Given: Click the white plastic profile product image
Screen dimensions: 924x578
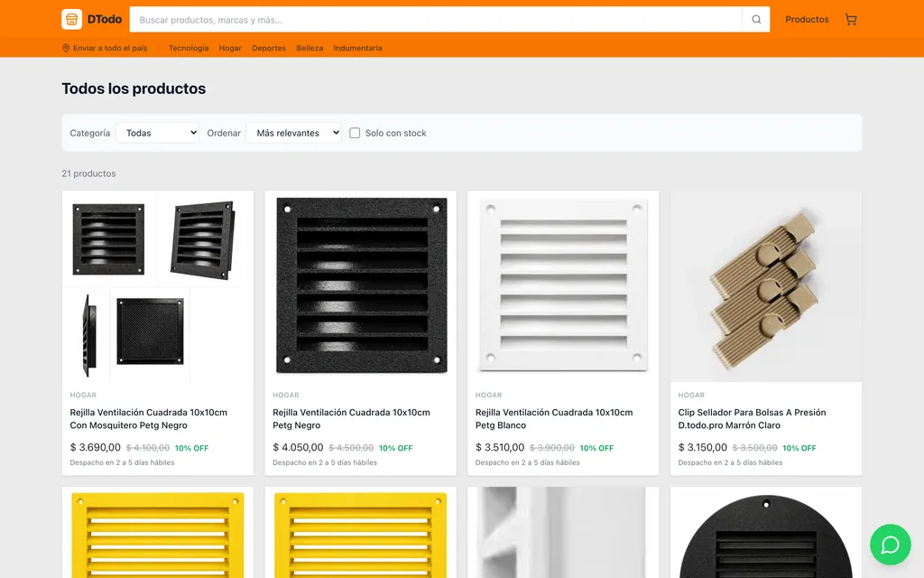Looking at the screenshot, I should (563, 533).
